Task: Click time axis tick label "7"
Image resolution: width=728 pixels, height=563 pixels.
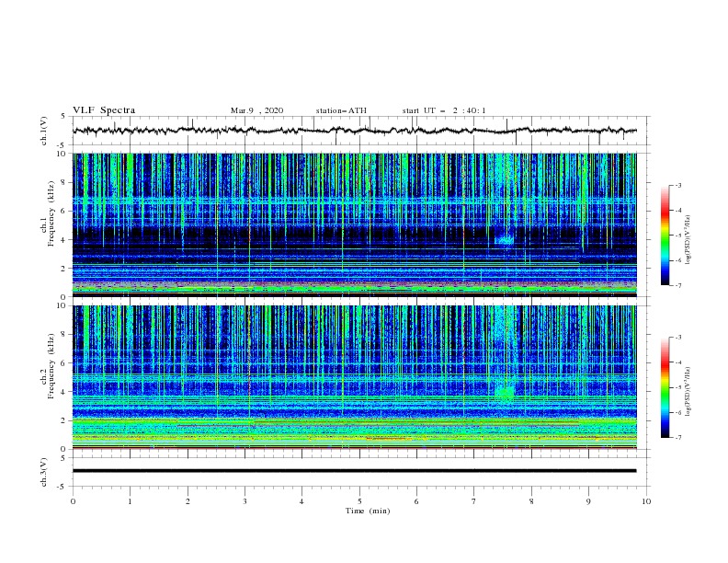Action: point(474,501)
